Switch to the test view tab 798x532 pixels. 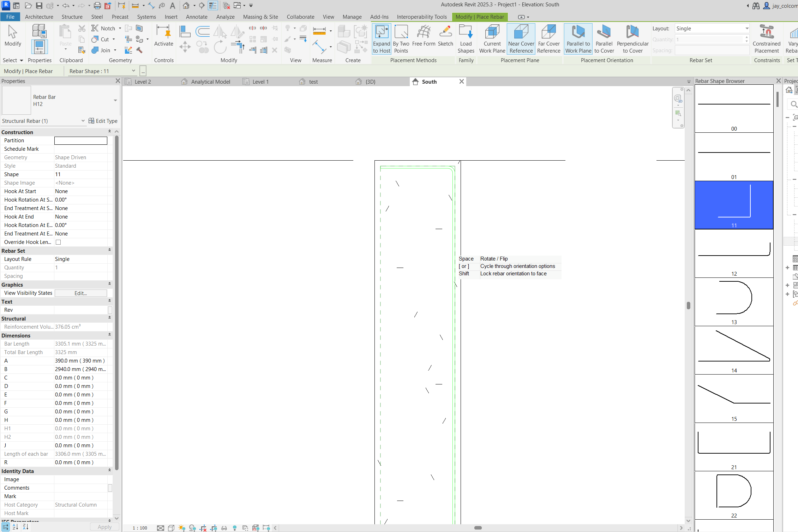click(313, 82)
